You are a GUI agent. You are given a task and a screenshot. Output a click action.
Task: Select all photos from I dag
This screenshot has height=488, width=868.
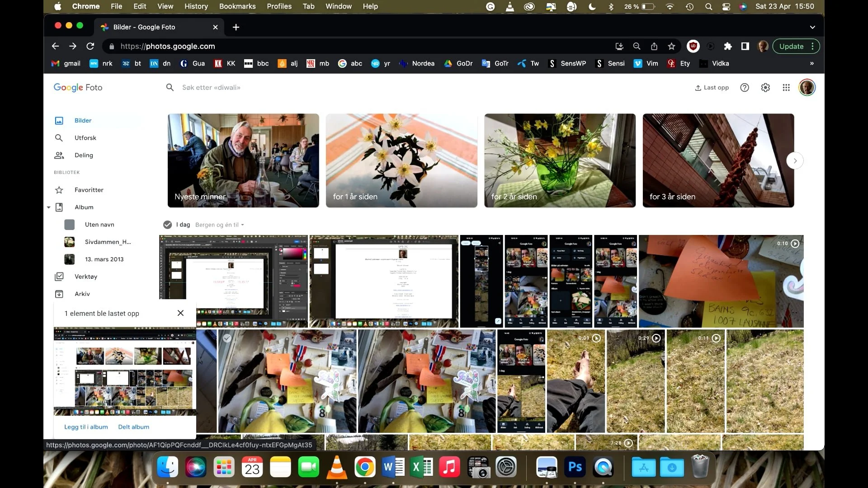[167, 225]
